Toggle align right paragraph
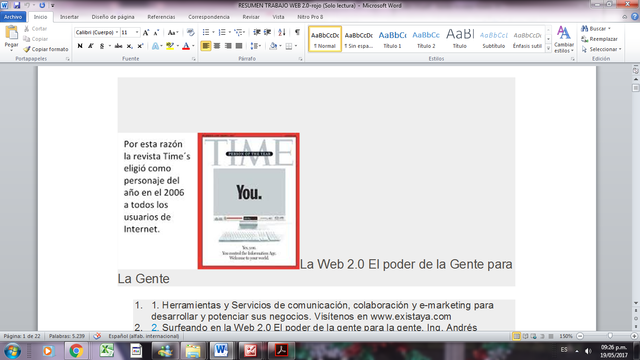The width and height of the screenshot is (640, 360). (228, 46)
